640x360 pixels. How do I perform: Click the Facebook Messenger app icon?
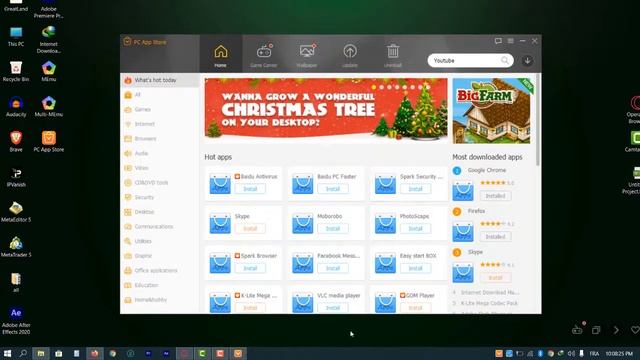pyautogui.click(x=302, y=263)
